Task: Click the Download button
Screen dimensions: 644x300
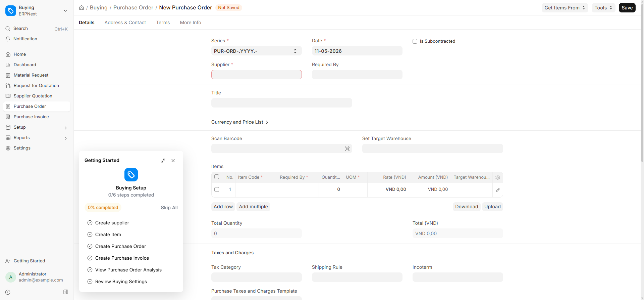Action: (467, 207)
